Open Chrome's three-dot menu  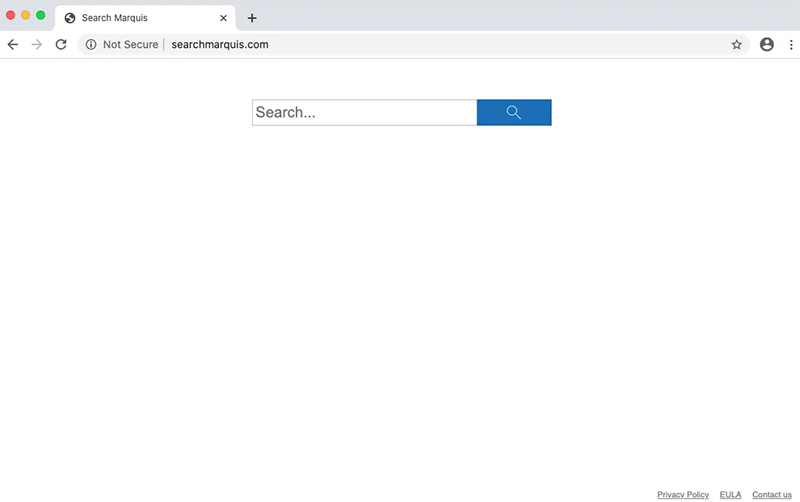coord(790,44)
